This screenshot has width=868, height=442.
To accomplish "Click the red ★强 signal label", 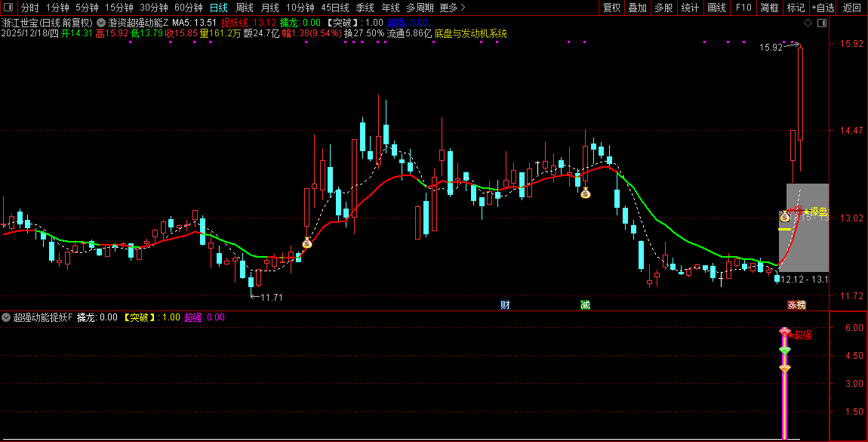I will pos(796,211).
